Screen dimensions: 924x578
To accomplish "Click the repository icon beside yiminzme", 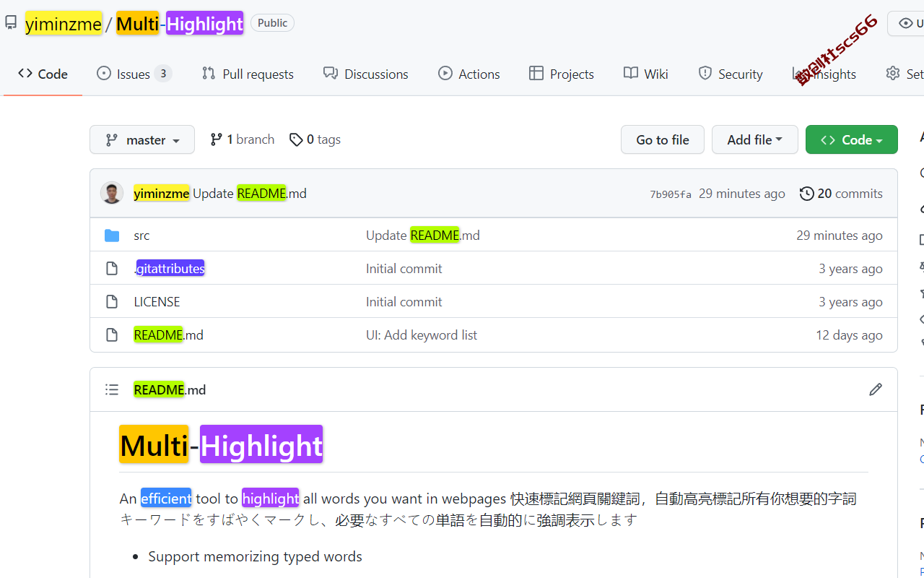I will 11,23.
